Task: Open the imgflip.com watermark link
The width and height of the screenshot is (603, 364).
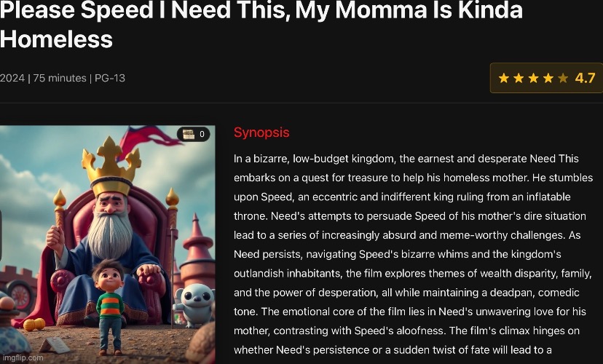Action: (23, 358)
